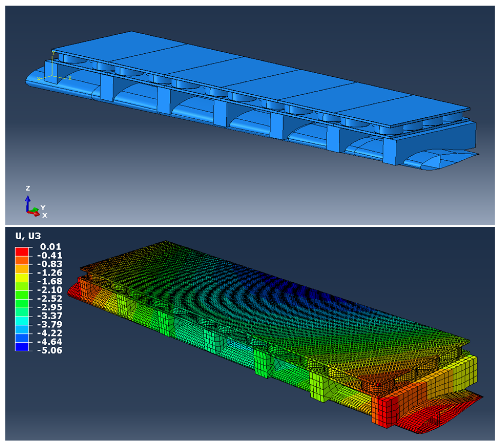Image resolution: width=500 pixels, height=448 pixels.
Task: Click the legend value -0.83
Action: [x=50, y=264]
